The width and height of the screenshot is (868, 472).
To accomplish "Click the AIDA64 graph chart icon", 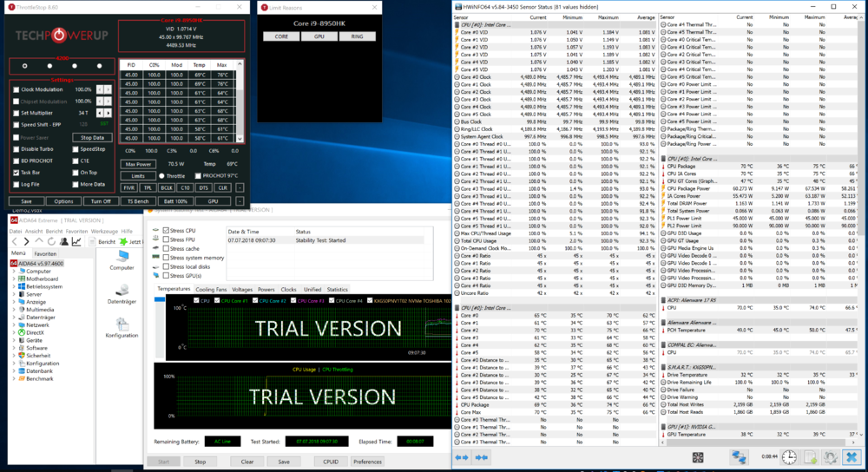I will [77, 241].
